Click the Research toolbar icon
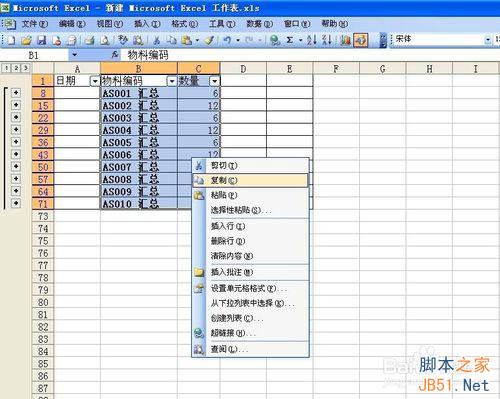 [138, 40]
